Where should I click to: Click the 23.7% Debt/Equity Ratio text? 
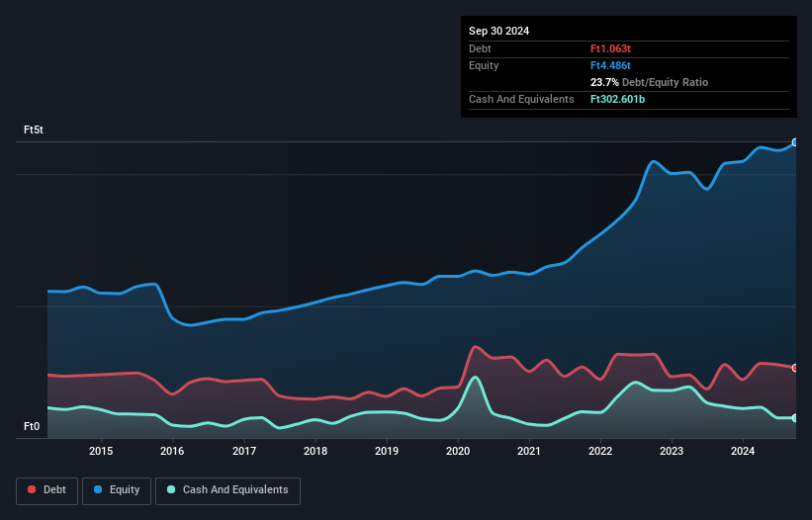coord(649,82)
